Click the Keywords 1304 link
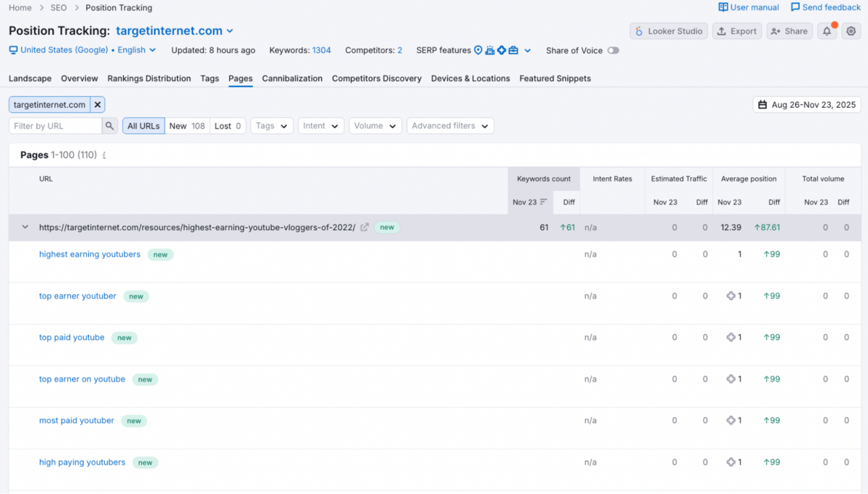 (x=321, y=51)
